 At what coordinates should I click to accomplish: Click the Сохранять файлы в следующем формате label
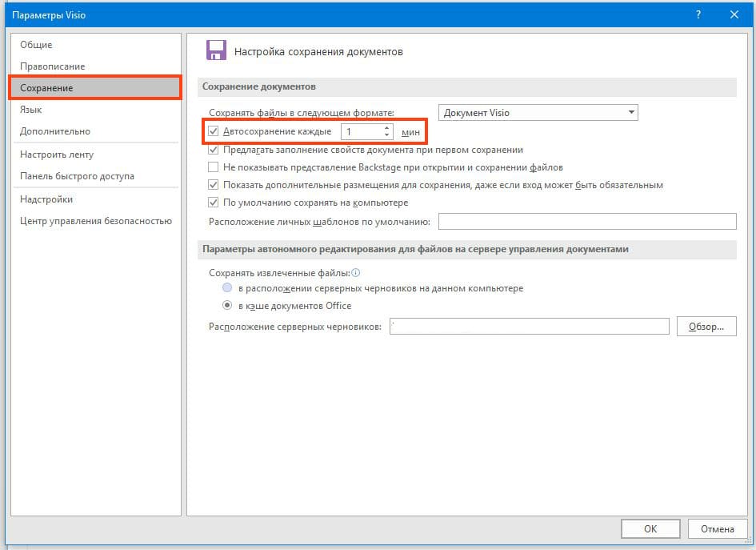click(x=302, y=112)
